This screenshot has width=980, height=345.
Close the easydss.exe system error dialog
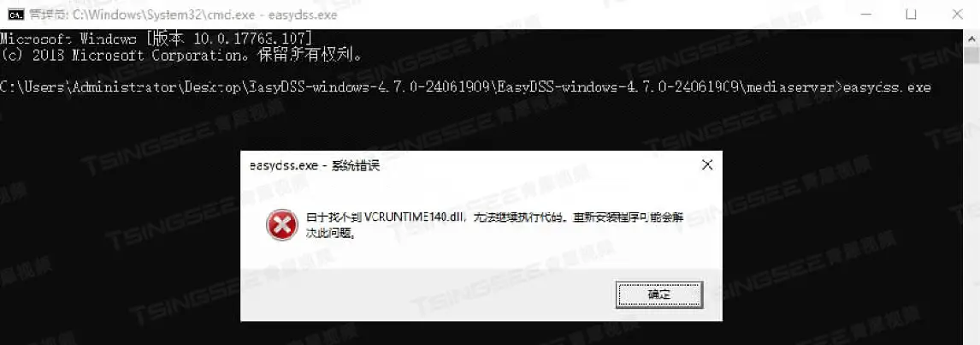pyautogui.click(x=707, y=164)
